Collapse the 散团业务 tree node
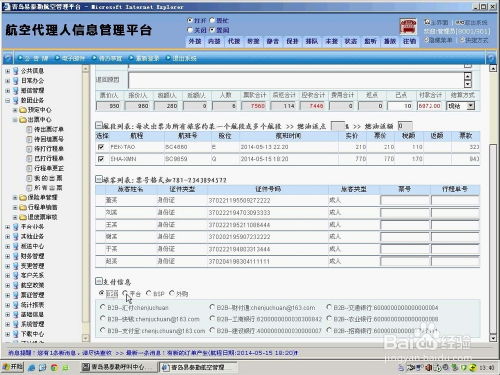Viewport: 500px width, 375px height. (x=8, y=100)
